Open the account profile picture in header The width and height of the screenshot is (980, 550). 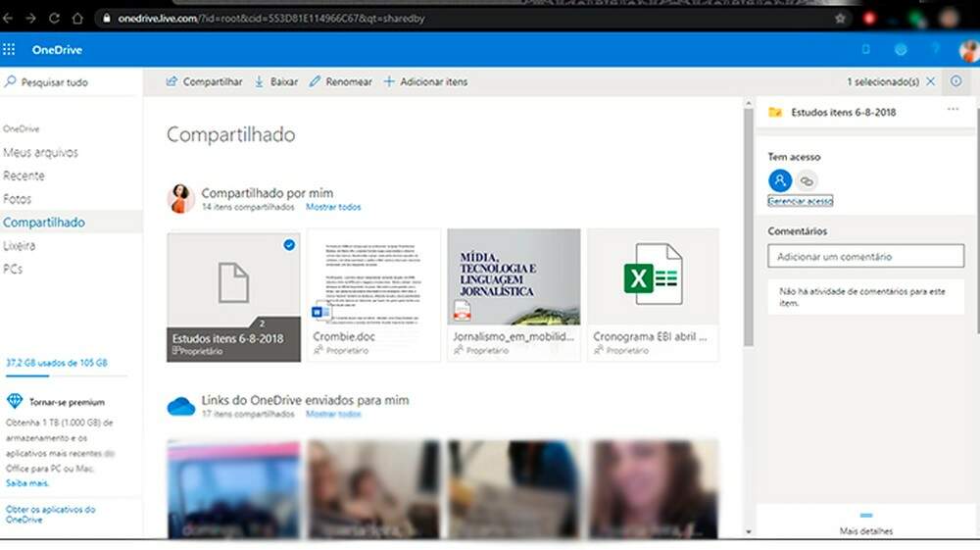(969, 50)
